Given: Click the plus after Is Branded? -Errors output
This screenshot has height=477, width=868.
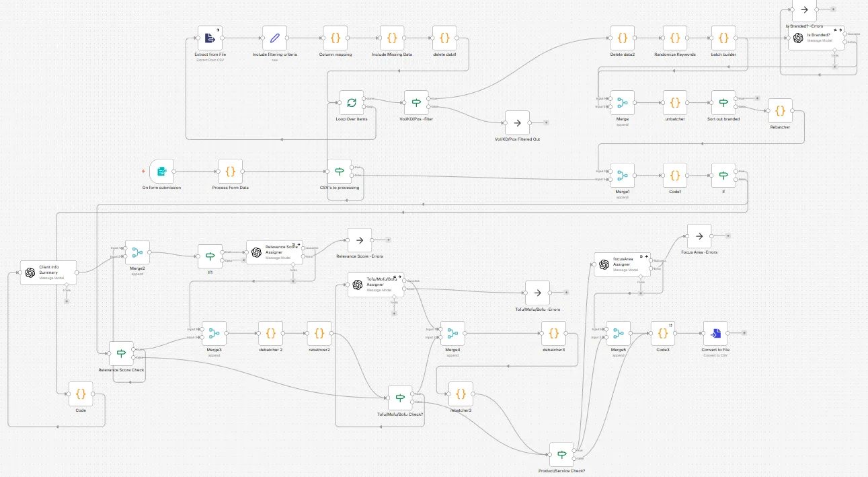Looking at the screenshot, I should [833, 9].
